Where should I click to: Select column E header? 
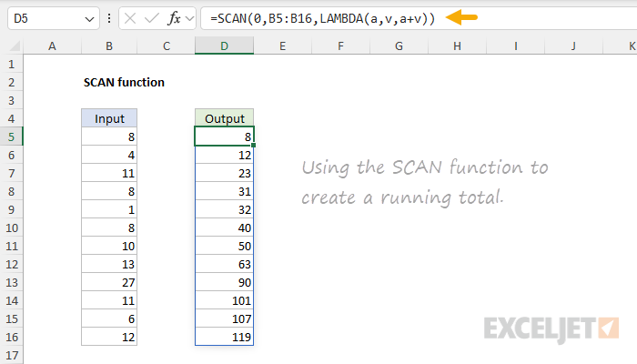(283, 45)
